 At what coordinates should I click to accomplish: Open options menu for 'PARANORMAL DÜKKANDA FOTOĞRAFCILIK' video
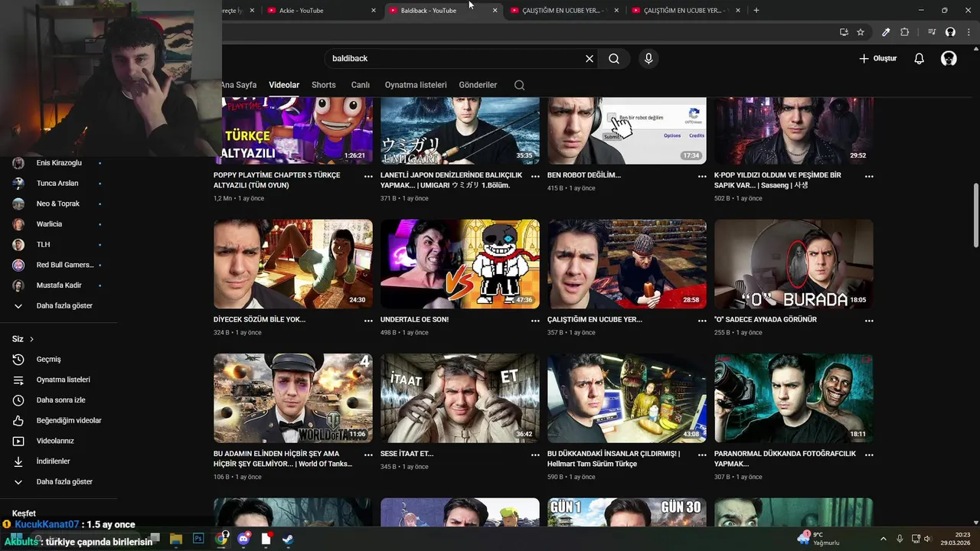click(869, 455)
